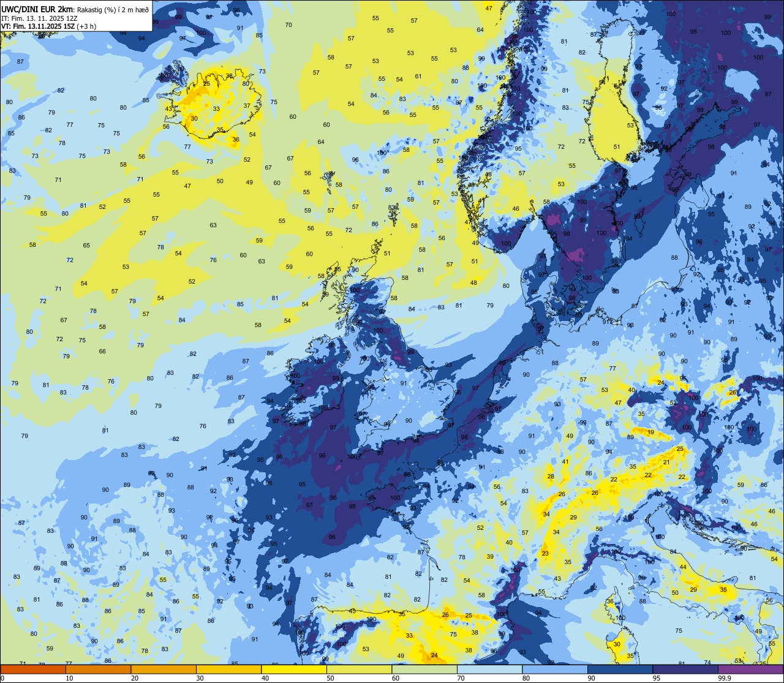Click the dark orange 0–10 legend swatch
The width and height of the screenshot is (784, 683).
(33, 669)
